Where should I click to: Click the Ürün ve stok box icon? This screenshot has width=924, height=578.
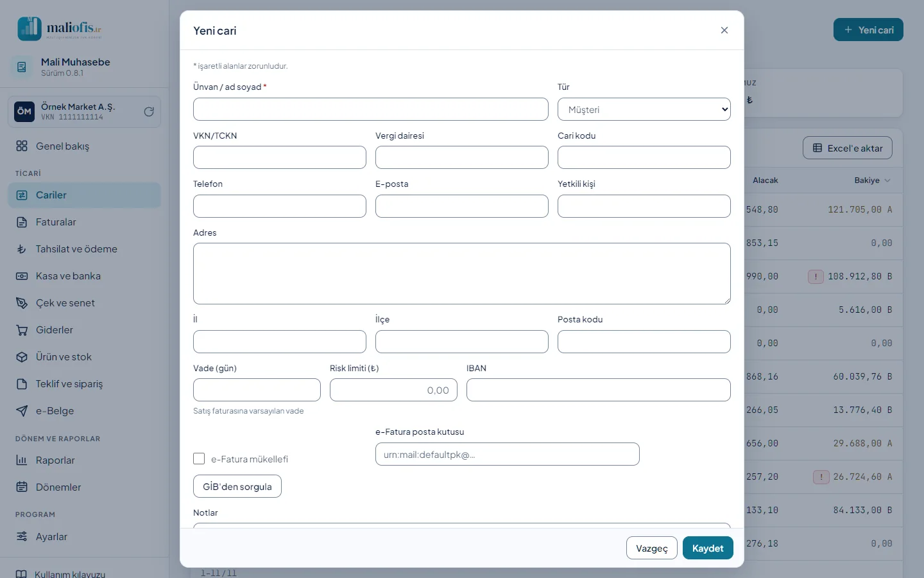tap(22, 357)
